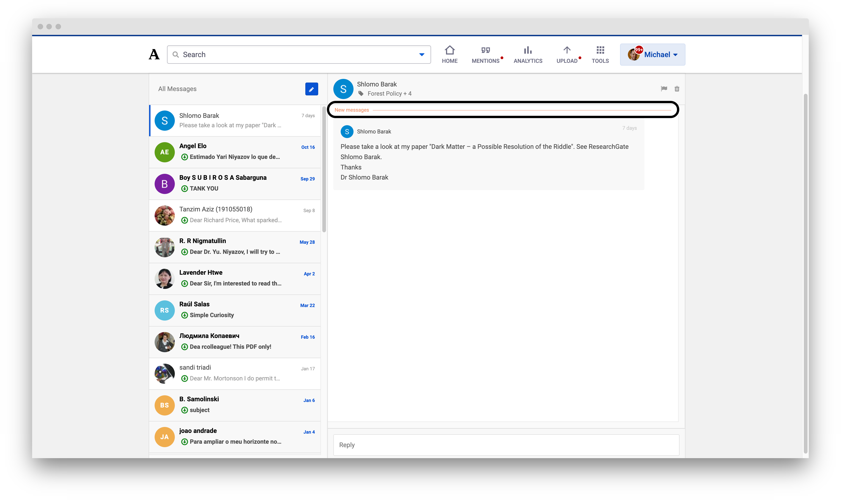This screenshot has width=841, height=504.
Task: Open the Tools grid icon
Action: pos(600,50)
